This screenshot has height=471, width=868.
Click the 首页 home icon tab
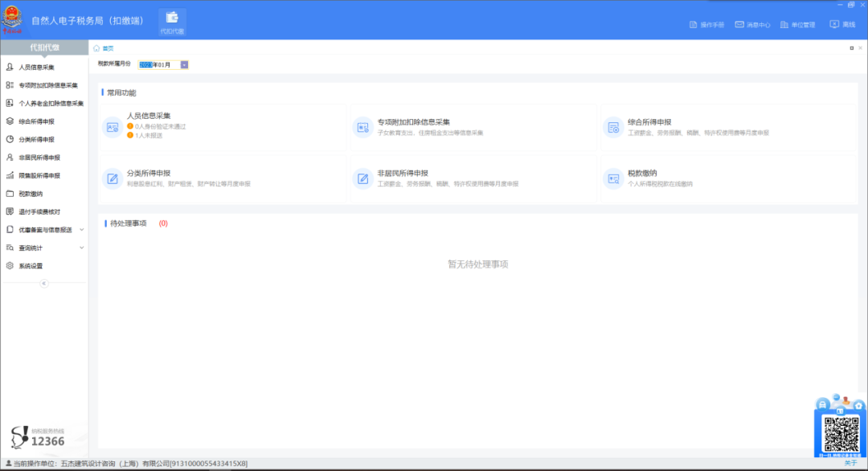[104, 48]
